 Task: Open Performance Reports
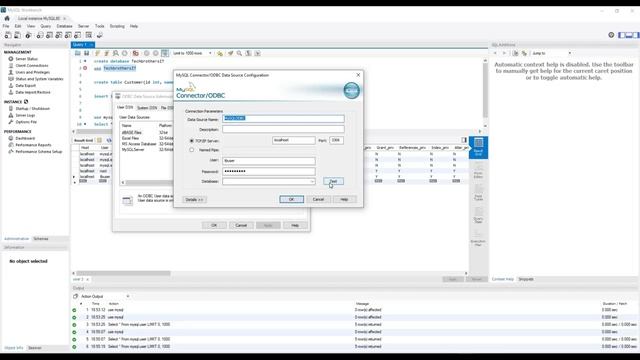pos(33,145)
